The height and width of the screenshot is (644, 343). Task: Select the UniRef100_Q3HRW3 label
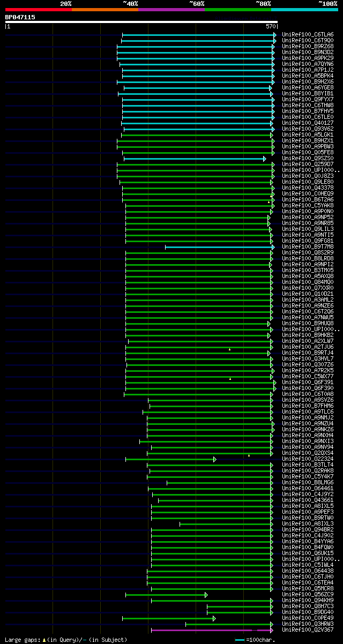point(308,624)
